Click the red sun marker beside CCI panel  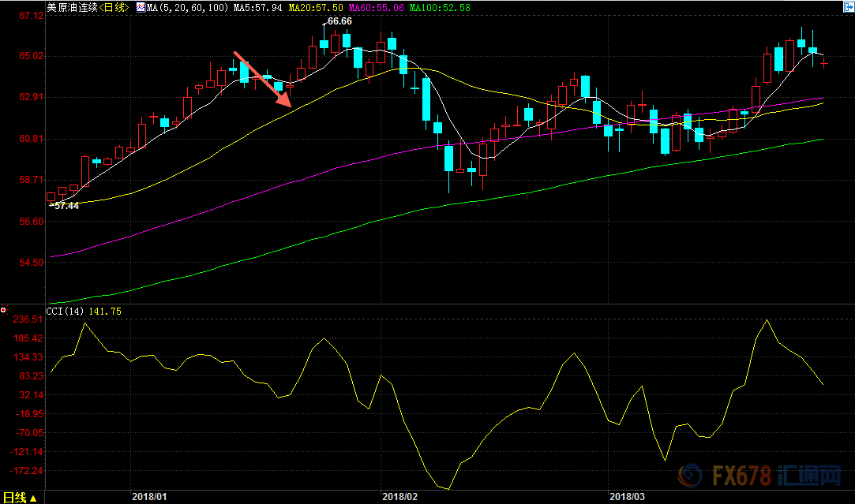4,310
